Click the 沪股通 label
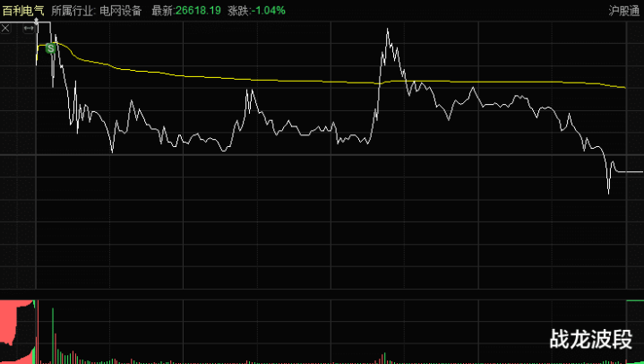Viewport: 644px width, 364px height. (624, 11)
